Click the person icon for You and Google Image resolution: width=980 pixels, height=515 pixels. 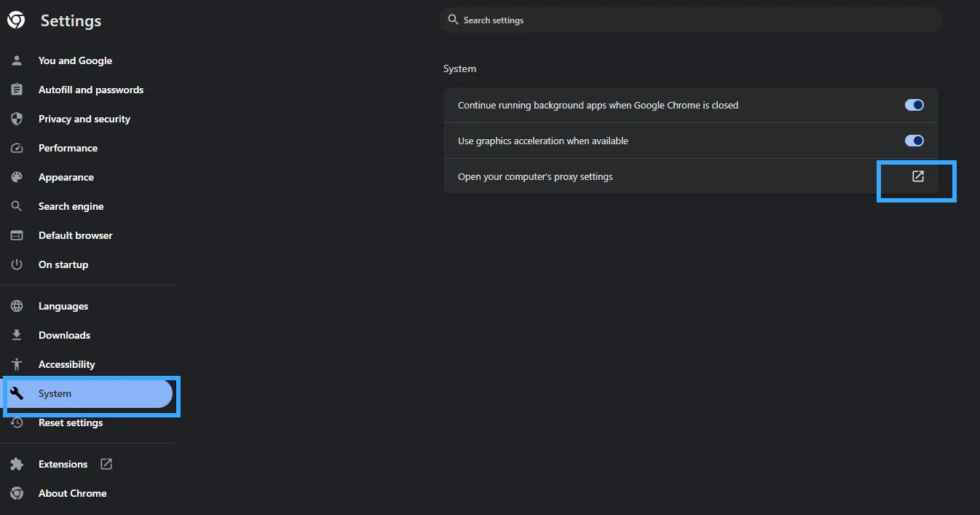click(x=17, y=60)
